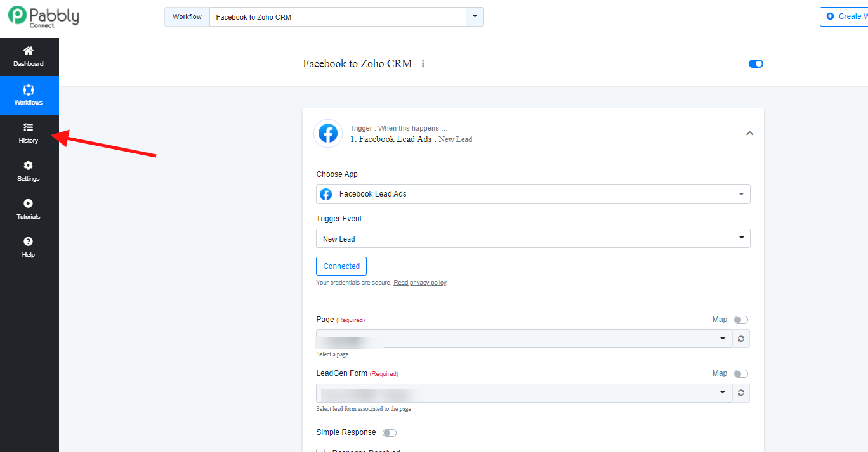Open the History sidebar item

[29, 133]
